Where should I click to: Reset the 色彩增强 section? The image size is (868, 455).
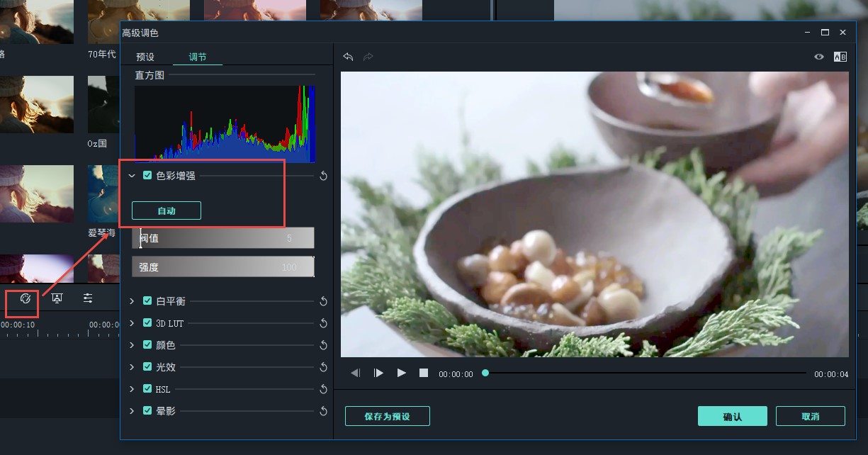tap(323, 176)
